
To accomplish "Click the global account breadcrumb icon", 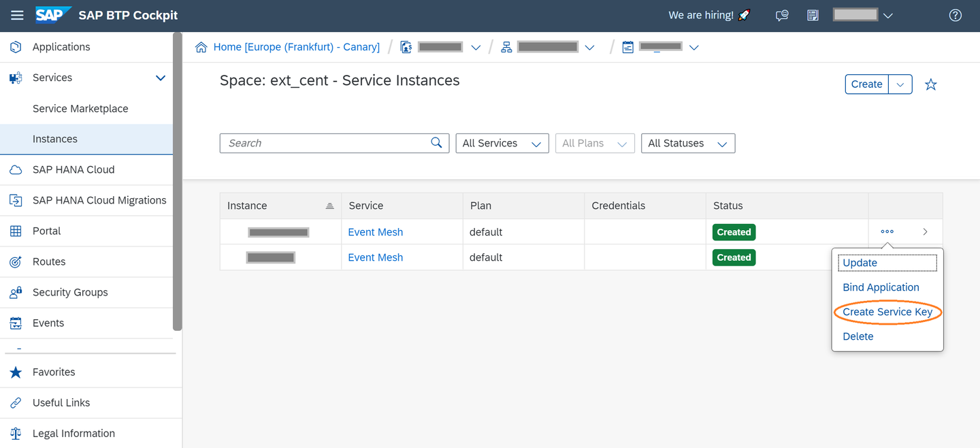I will click(x=406, y=47).
